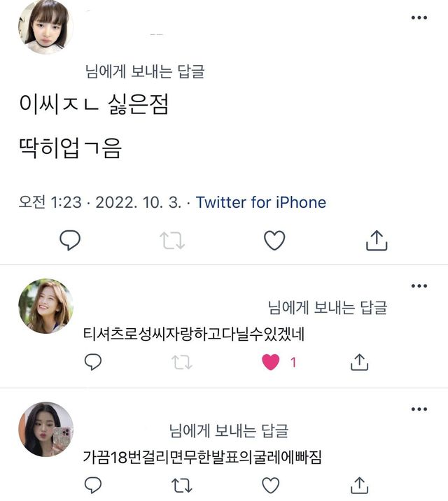The image size is (448, 501).
Task: Like the 가끔18번걸리면 comment
Action: tap(270, 484)
